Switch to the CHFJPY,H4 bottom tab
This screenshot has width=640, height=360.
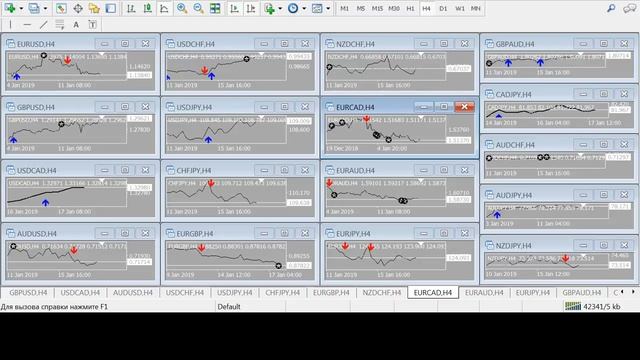point(282,293)
